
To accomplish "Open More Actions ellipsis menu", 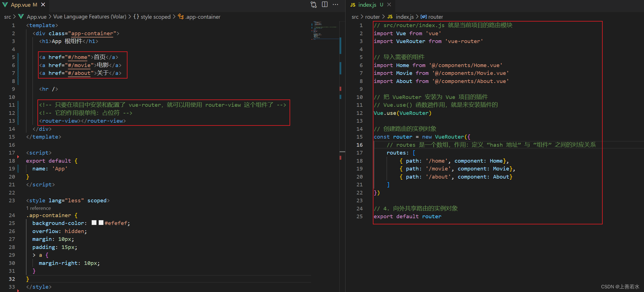I will pyautogui.click(x=335, y=4).
